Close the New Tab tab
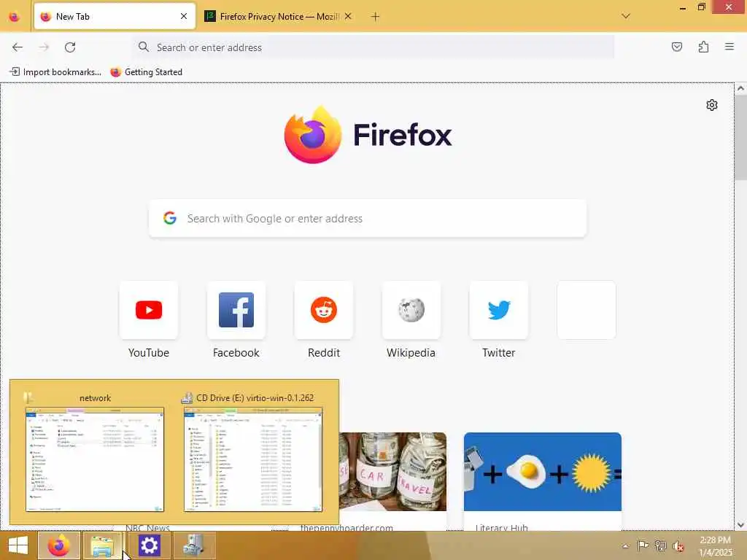This screenshot has height=560, width=747. pos(184,17)
